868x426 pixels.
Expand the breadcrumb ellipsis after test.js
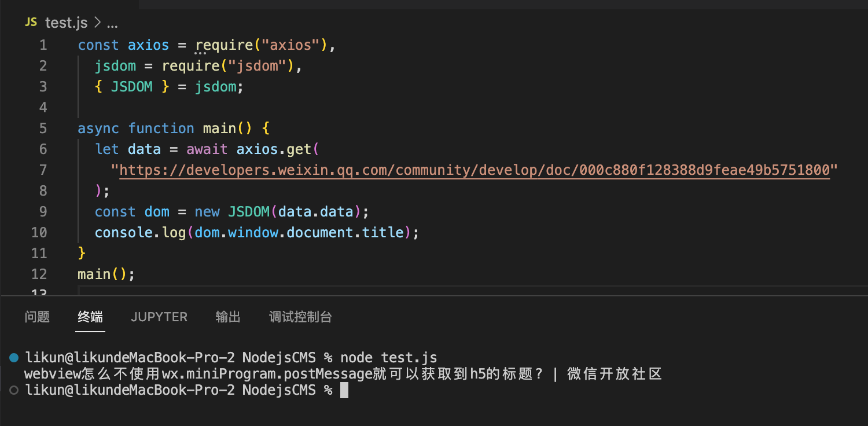coord(113,23)
